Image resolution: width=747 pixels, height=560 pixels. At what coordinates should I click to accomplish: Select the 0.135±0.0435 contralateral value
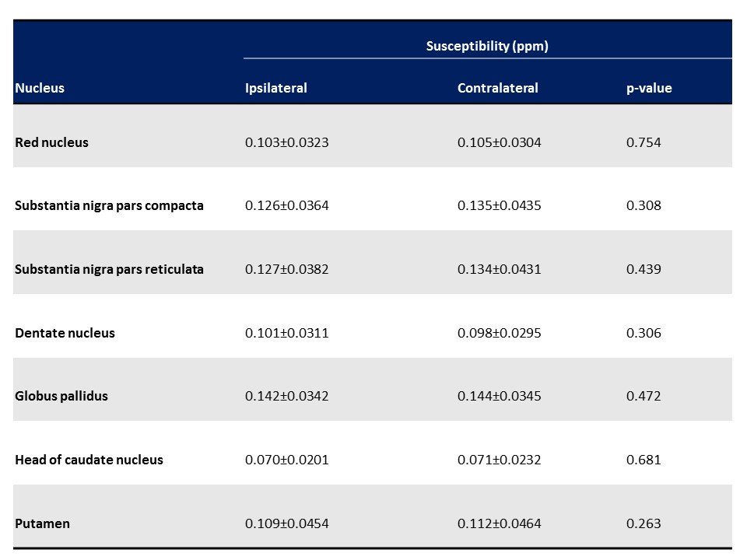[x=499, y=205]
